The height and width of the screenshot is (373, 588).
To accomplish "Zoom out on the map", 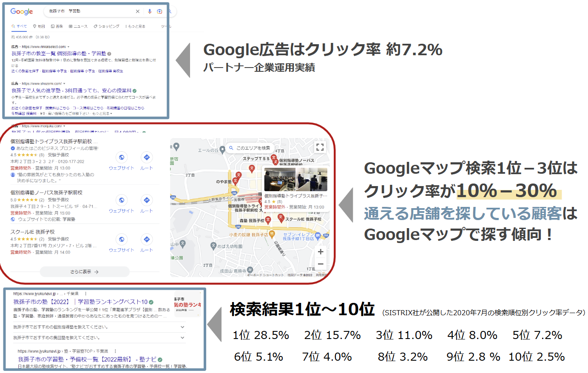I will (x=321, y=264).
